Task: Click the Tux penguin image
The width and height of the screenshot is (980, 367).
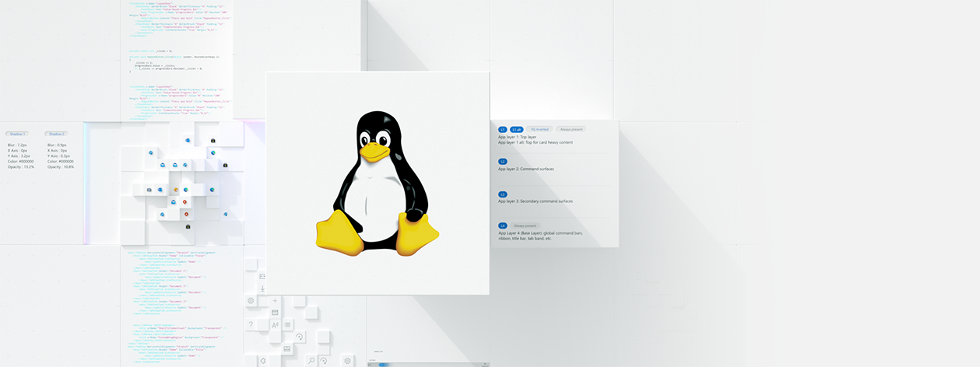Action: coord(378,183)
